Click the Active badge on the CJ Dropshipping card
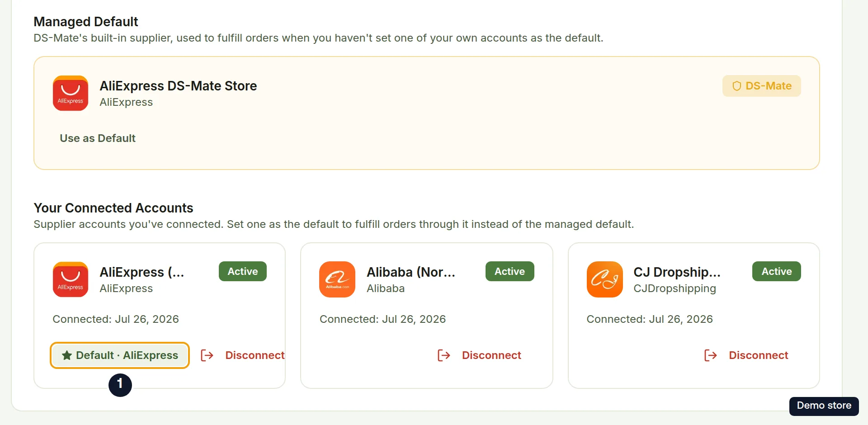The height and width of the screenshot is (425, 868). click(777, 271)
